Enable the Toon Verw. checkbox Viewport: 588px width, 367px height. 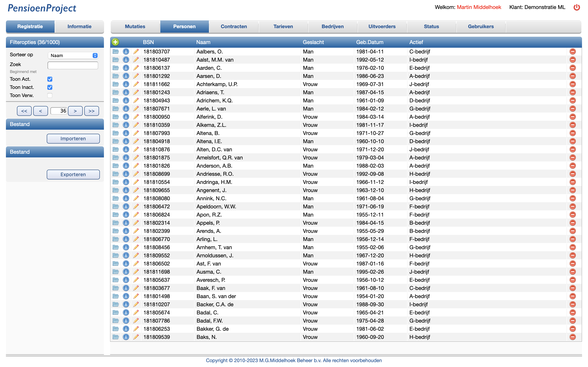tap(50, 95)
